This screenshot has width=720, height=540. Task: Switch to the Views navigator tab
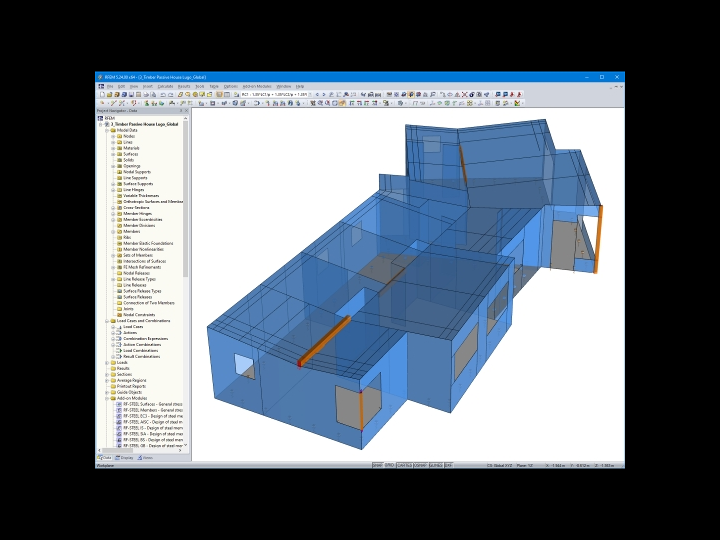145,458
